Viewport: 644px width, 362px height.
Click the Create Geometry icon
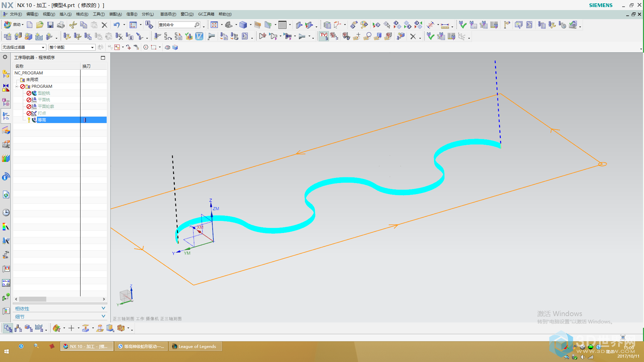click(x=29, y=36)
